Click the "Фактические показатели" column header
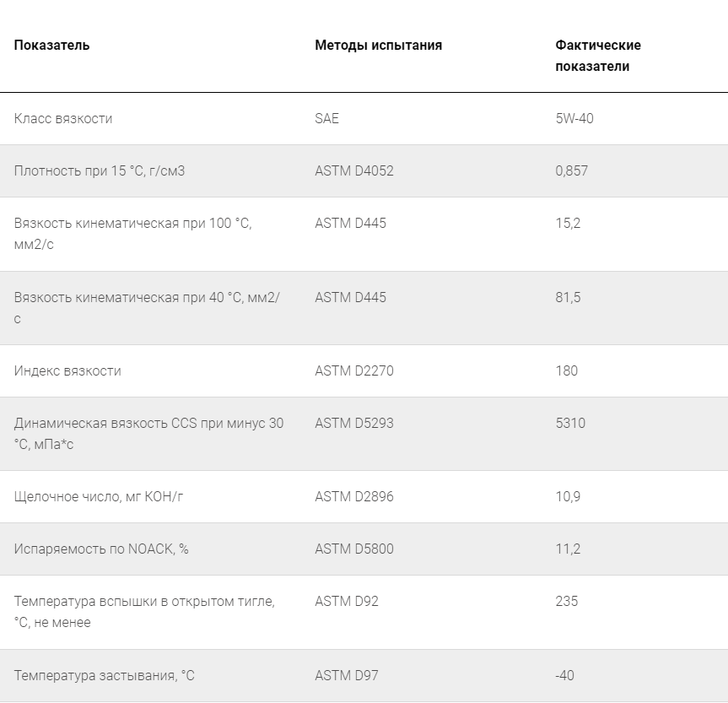 [597, 56]
